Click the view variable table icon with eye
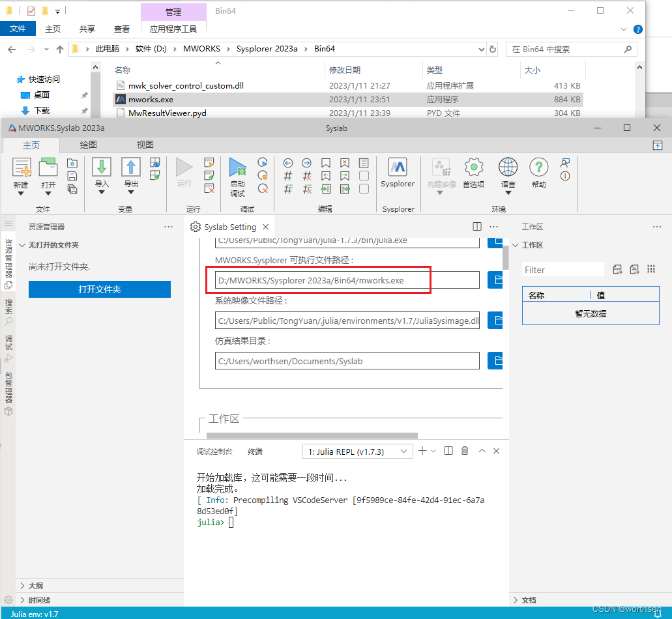The width and height of the screenshot is (672, 619). point(155,162)
